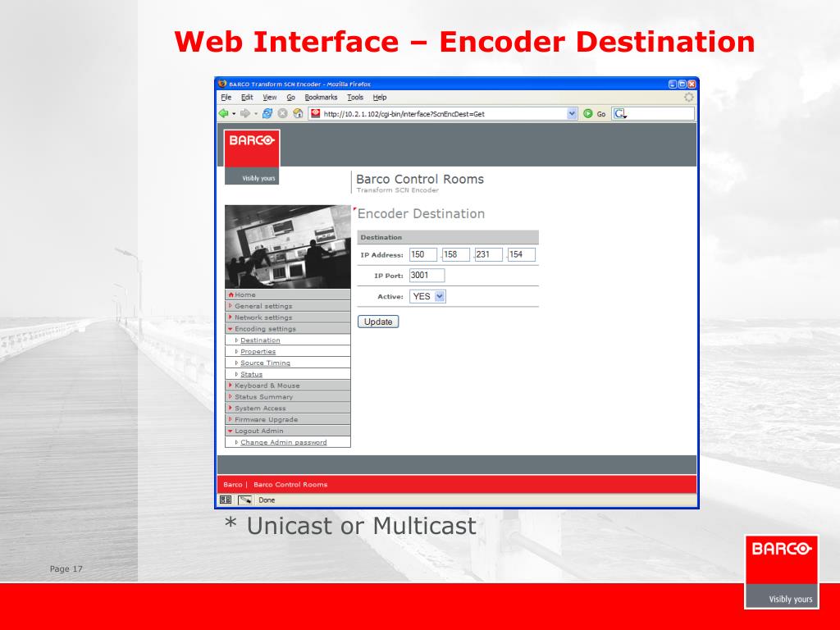Click the first IP Address octet field (150)

[x=423, y=254]
